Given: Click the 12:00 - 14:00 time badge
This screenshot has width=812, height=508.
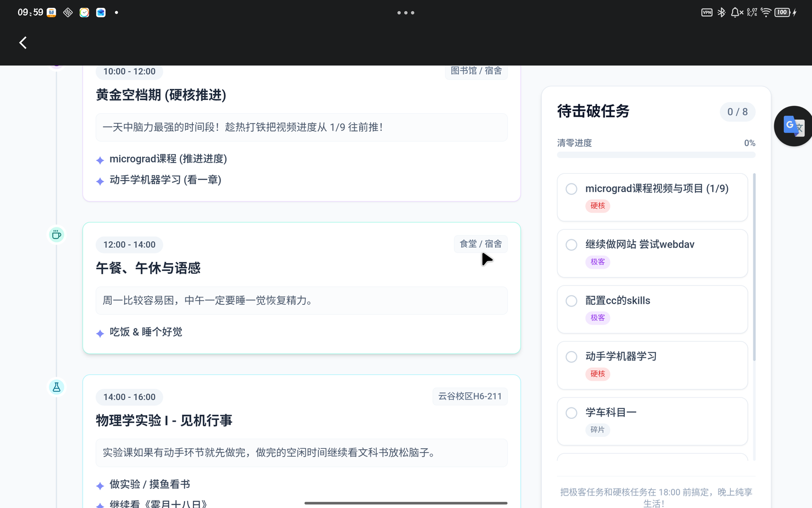Looking at the screenshot, I should pos(129,244).
